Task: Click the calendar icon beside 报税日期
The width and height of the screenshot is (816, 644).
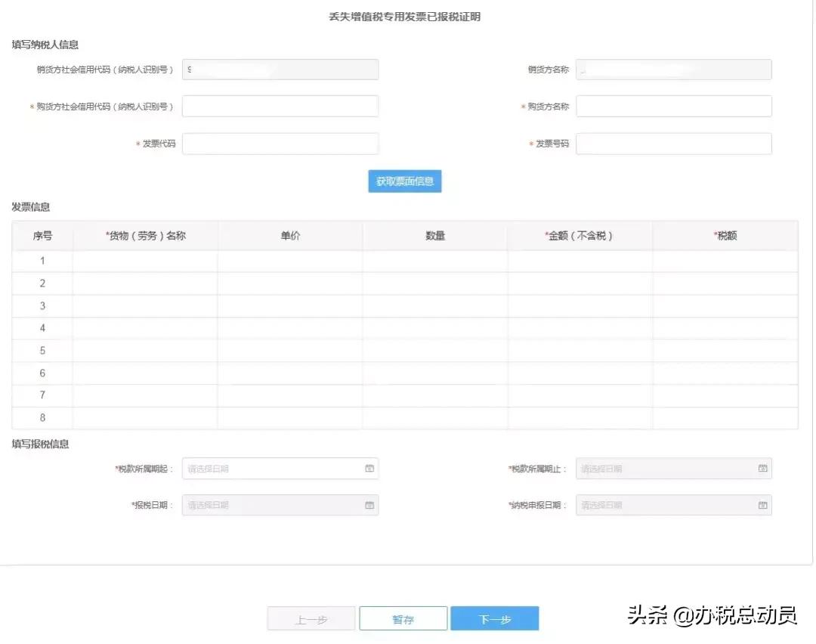Action: [x=369, y=505]
